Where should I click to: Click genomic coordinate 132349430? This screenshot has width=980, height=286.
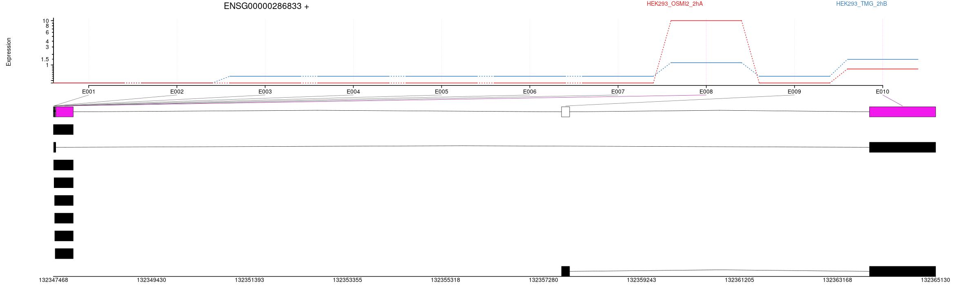pyautogui.click(x=151, y=280)
